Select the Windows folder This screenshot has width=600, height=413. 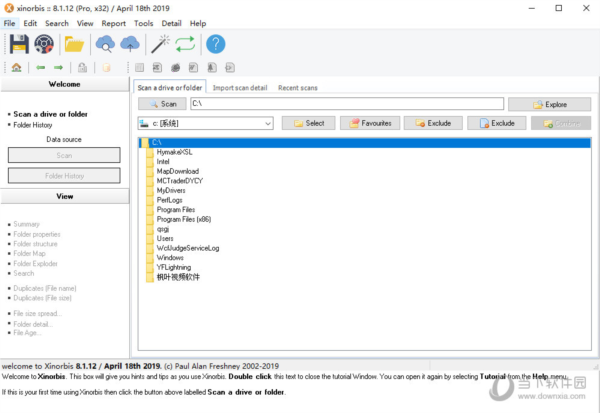pyautogui.click(x=170, y=258)
